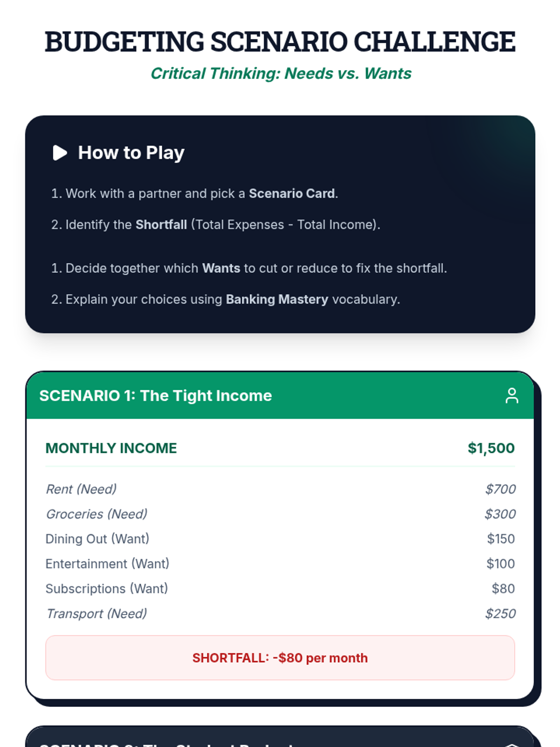Viewport: 560px width, 747px height.
Task: Select the $1,500 income amount
Action: coord(491,448)
